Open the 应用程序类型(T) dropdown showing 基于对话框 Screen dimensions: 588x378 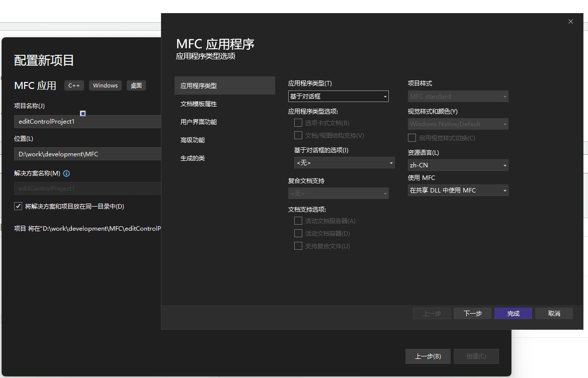click(x=338, y=97)
